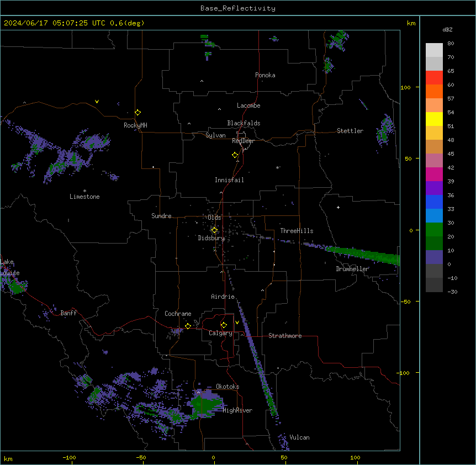
Task: Click the slate purple 0-10 dBZ legend swatch
Action: [434, 257]
